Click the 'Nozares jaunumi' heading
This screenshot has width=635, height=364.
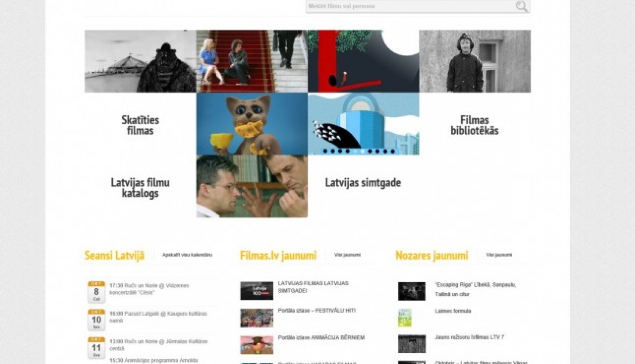pyautogui.click(x=432, y=255)
